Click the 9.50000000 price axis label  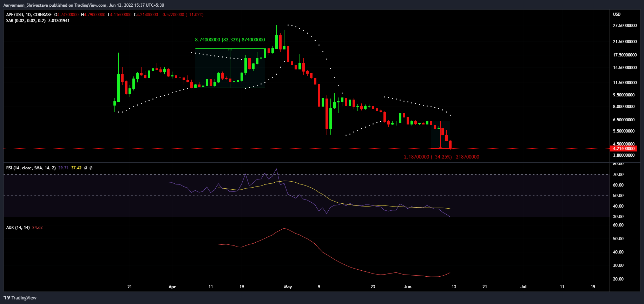(624, 95)
